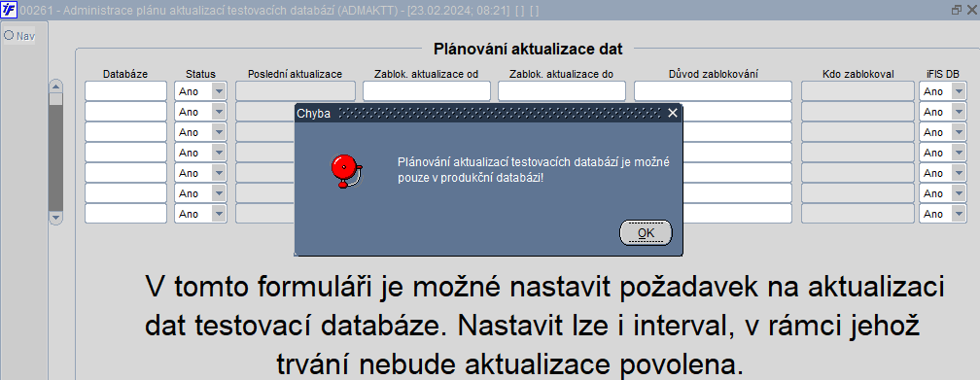Click the first row Zablok. aktualizace do field
980x380 pixels.
[561, 91]
